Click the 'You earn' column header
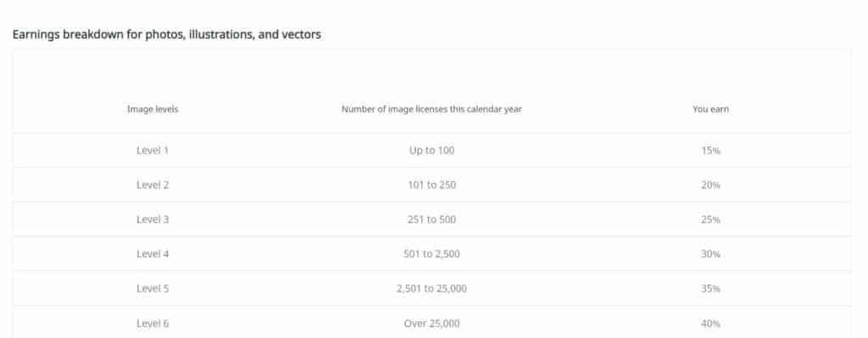The height and width of the screenshot is (338, 868). pyautogui.click(x=710, y=109)
